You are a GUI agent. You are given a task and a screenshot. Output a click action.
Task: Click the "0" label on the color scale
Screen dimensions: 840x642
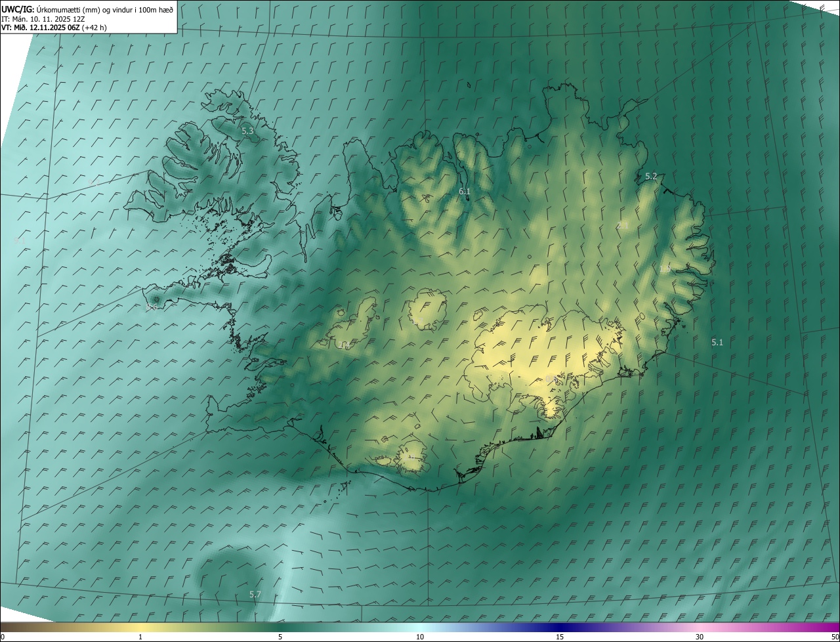(3, 637)
